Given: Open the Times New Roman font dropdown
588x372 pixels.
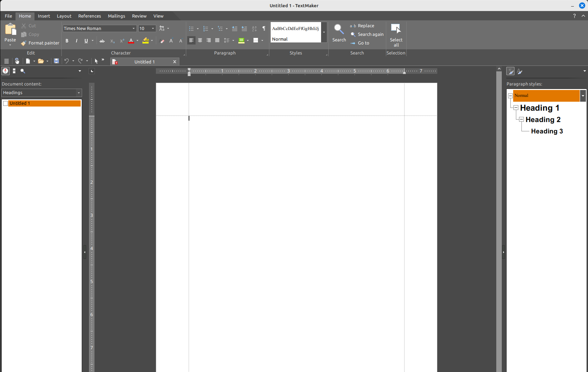Looking at the screenshot, I should (x=133, y=29).
